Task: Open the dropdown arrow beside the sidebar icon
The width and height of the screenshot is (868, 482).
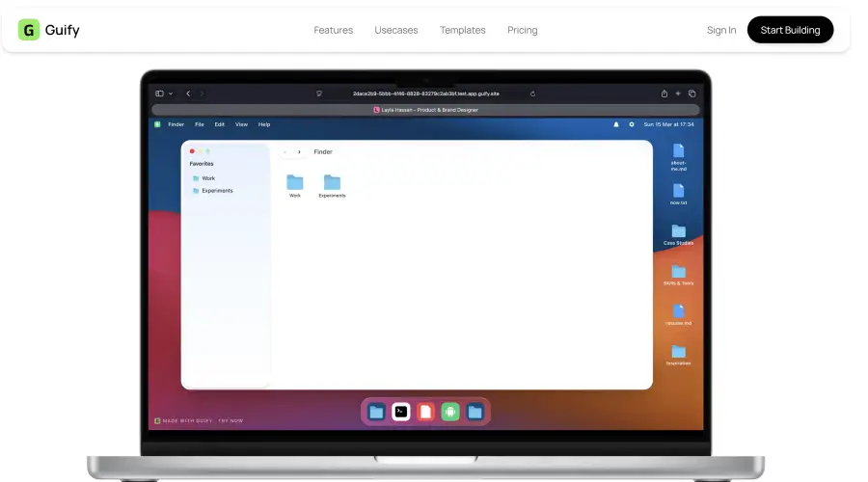Action: (x=171, y=94)
